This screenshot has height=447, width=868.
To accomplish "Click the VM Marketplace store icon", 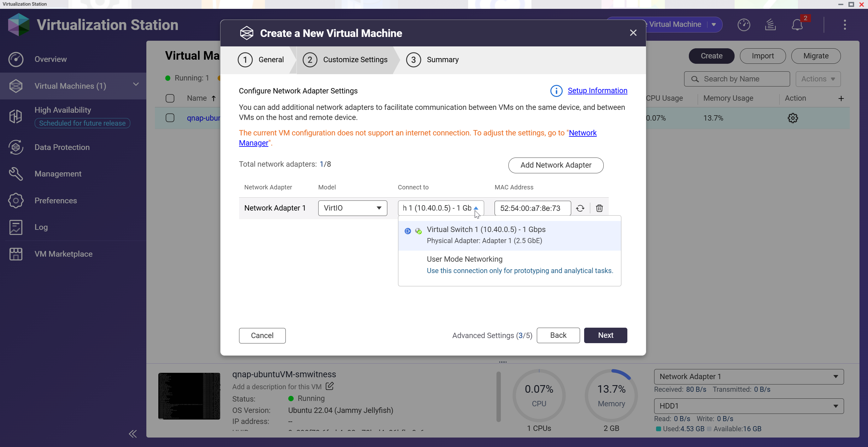I will 16,254.
